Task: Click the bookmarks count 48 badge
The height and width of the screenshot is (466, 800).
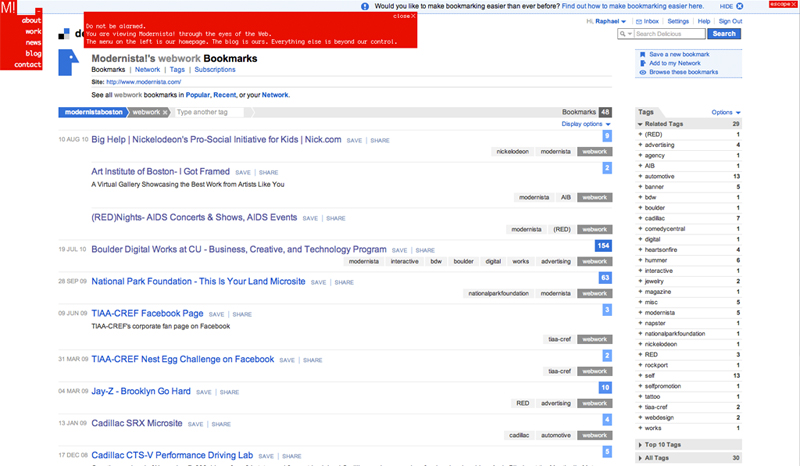Action: pos(605,112)
